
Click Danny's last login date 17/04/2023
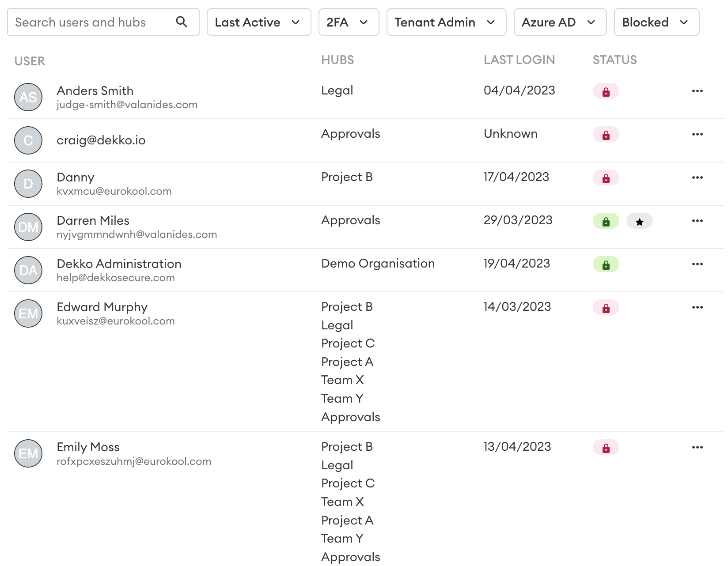click(x=516, y=177)
